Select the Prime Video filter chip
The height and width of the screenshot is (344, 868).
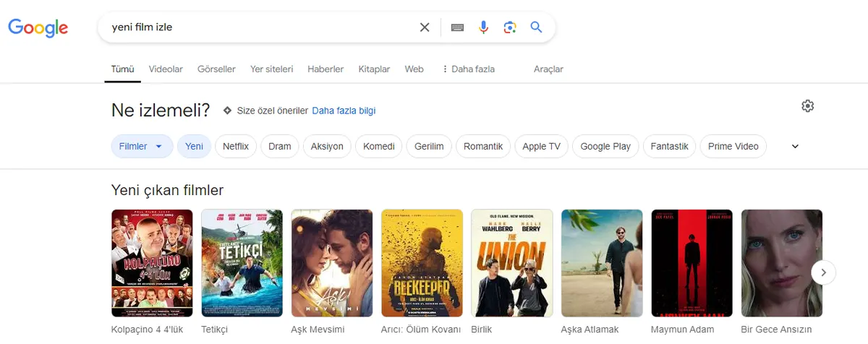tap(733, 146)
